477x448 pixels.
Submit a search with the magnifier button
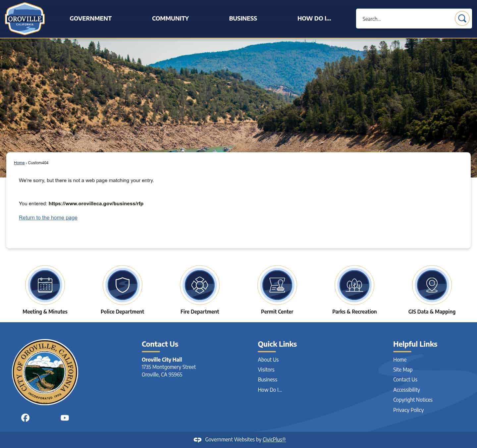462,19
